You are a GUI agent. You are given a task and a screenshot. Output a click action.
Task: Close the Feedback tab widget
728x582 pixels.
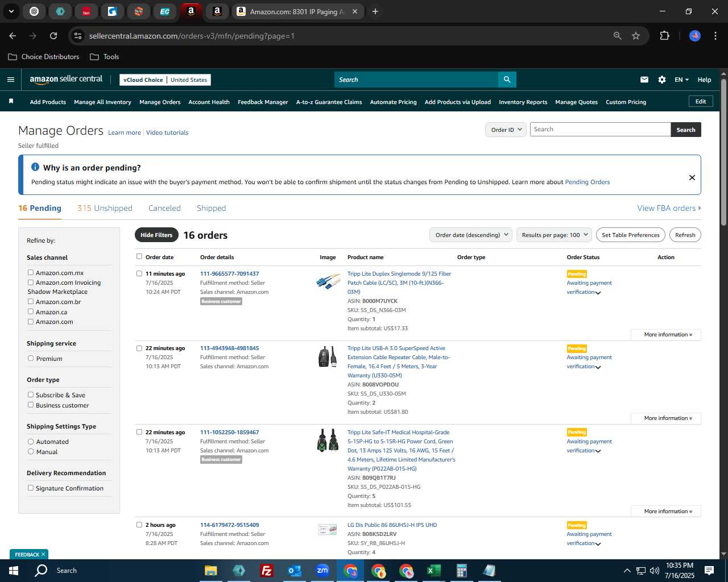(x=43, y=554)
